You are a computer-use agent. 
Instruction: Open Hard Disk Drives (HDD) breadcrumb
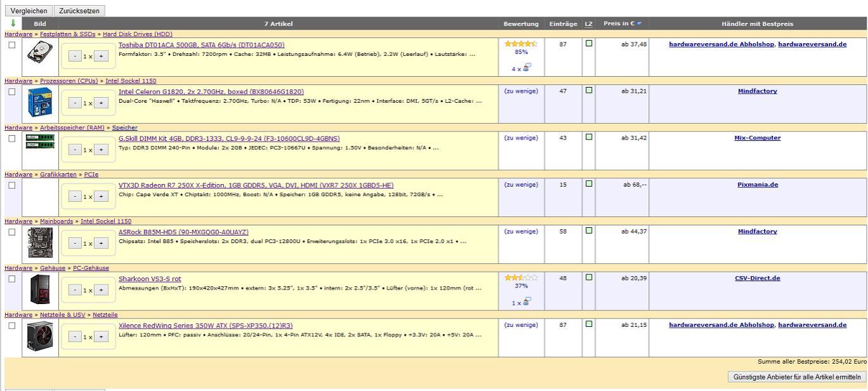coord(138,34)
